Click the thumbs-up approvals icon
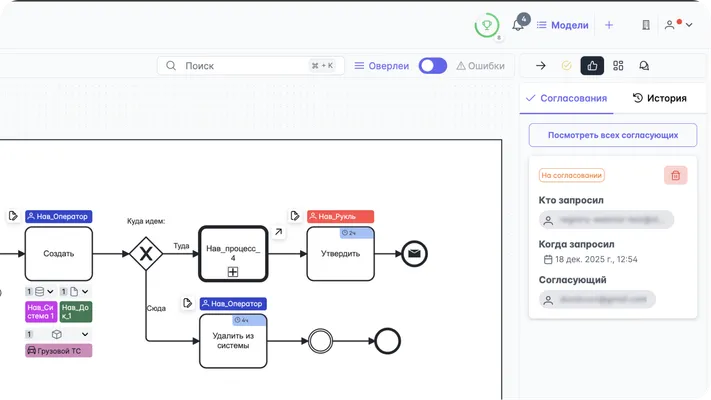The image size is (711, 400). click(593, 66)
